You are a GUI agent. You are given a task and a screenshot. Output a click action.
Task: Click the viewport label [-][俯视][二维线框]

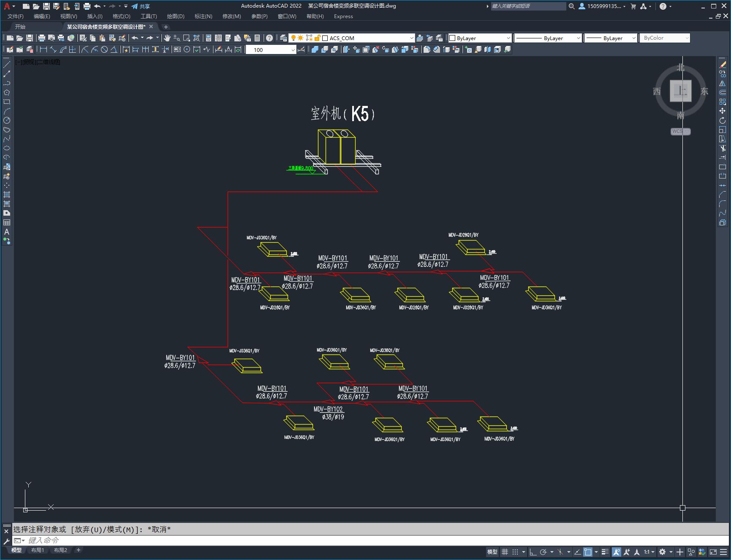(x=38, y=62)
